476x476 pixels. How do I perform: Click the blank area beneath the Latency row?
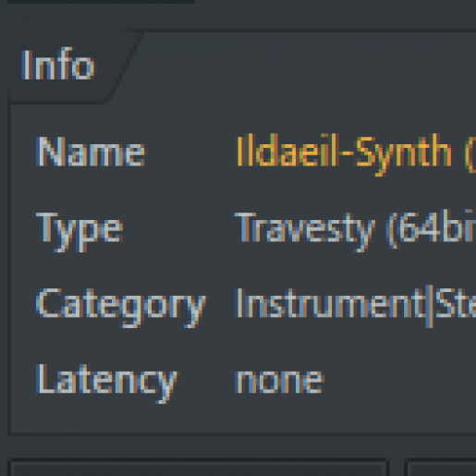pyautogui.click(x=240, y=419)
